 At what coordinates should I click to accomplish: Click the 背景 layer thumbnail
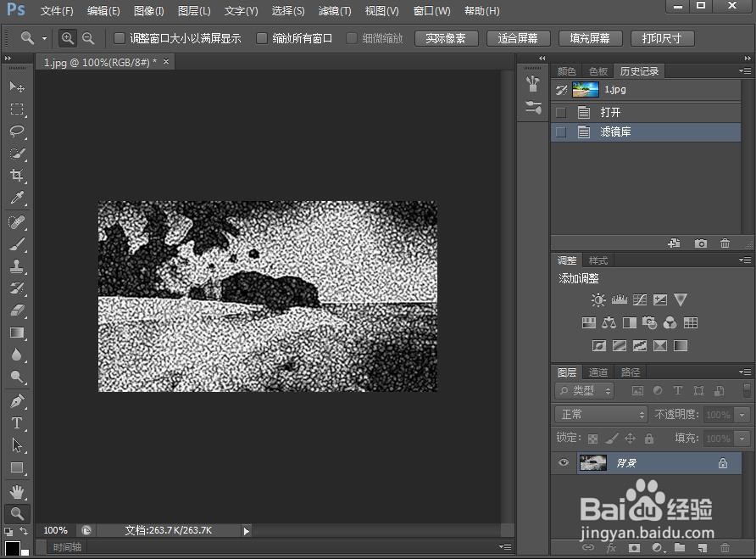[x=593, y=463]
